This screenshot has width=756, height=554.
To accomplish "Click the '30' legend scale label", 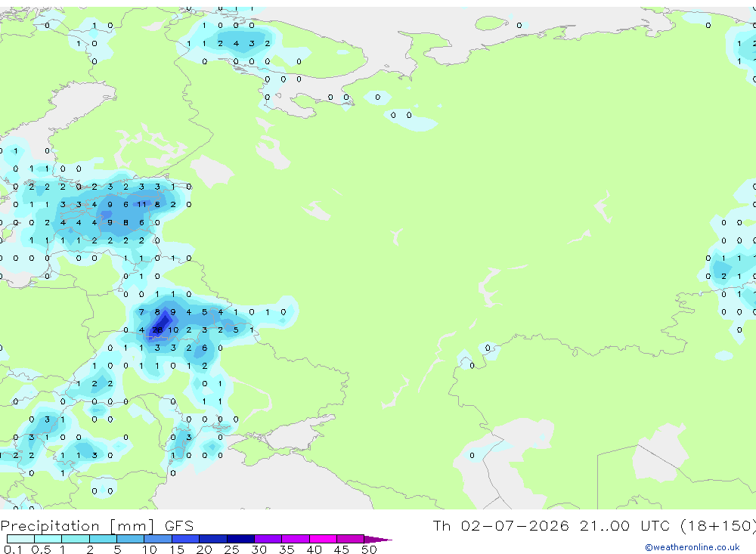I will (x=259, y=549).
